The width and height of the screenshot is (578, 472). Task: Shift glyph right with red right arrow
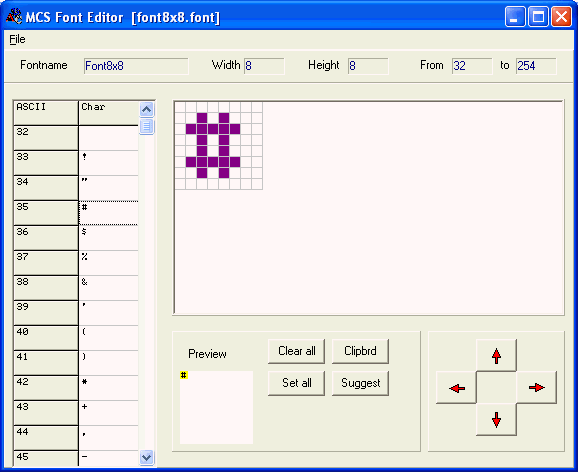(536, 388)
